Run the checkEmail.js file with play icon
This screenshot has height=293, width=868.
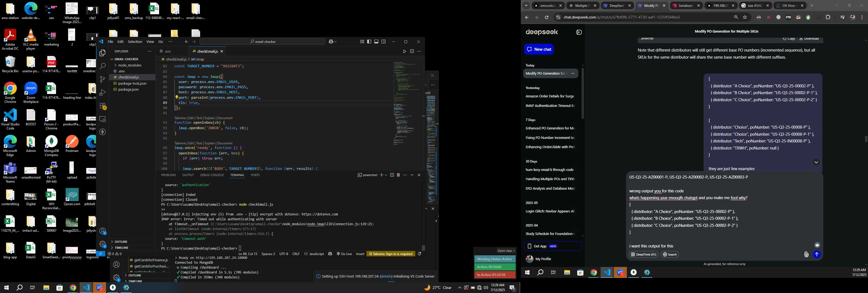point(404,51)
